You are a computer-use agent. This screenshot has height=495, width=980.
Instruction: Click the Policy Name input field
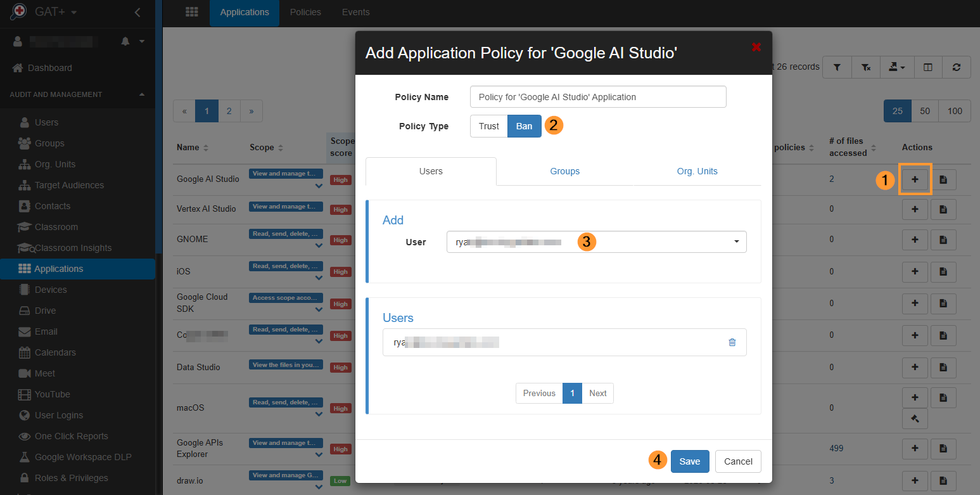[x=598, y=97]
